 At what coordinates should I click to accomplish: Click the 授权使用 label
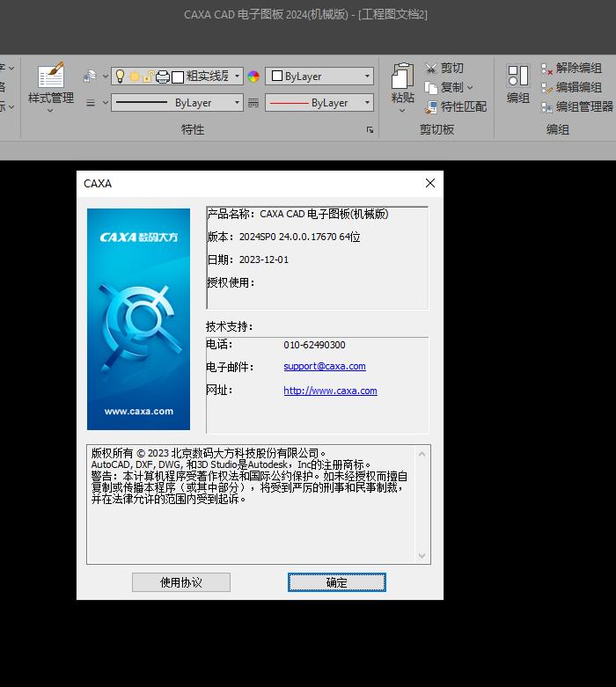coord(231,282)
